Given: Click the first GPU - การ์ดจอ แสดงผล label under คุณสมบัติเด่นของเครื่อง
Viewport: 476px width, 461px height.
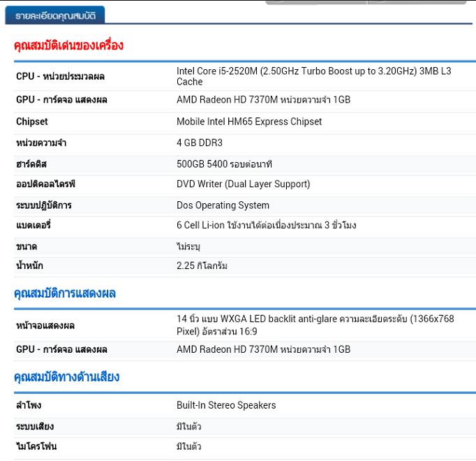Looking at the screenshot, I should [x=61, y=100].
